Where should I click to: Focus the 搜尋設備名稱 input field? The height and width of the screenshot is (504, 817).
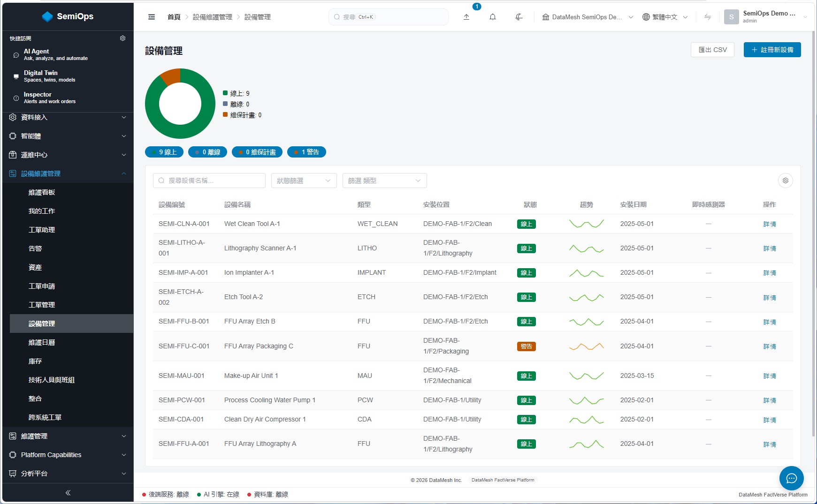(209, 181)
